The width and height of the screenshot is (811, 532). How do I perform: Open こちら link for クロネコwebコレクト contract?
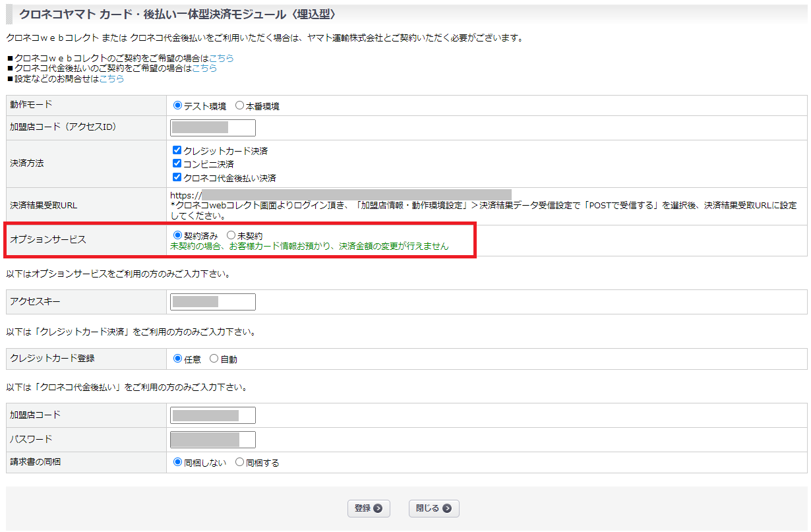(222, 58)
